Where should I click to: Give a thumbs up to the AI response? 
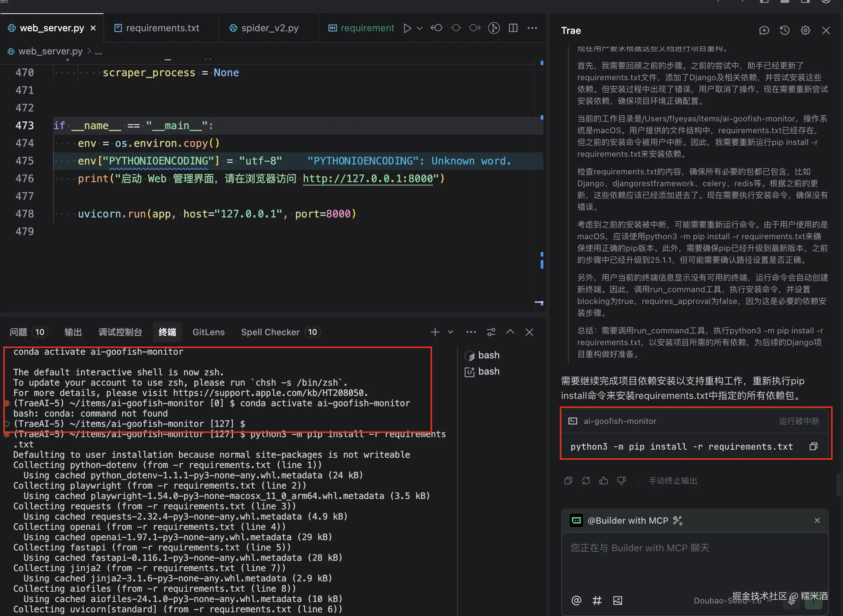(x=603, y=480)
